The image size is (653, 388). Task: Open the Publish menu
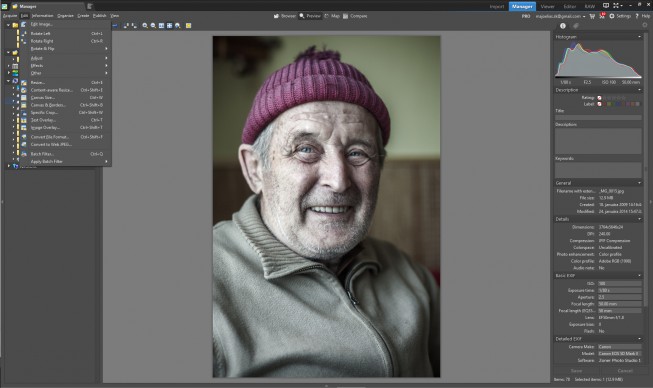[100, 16]
